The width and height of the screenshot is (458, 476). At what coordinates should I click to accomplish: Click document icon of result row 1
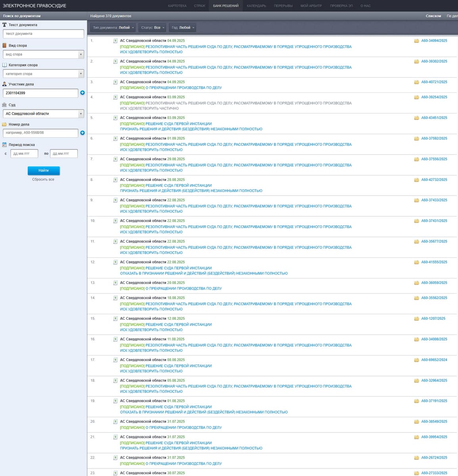point(115,41)
